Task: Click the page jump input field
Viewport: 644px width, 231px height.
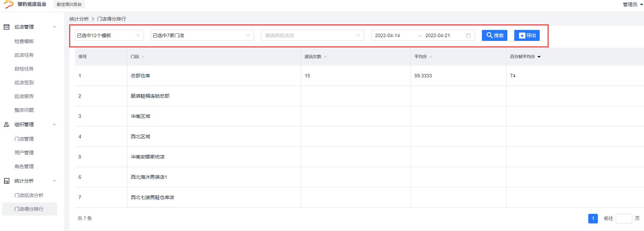Action: pos(623,218)
